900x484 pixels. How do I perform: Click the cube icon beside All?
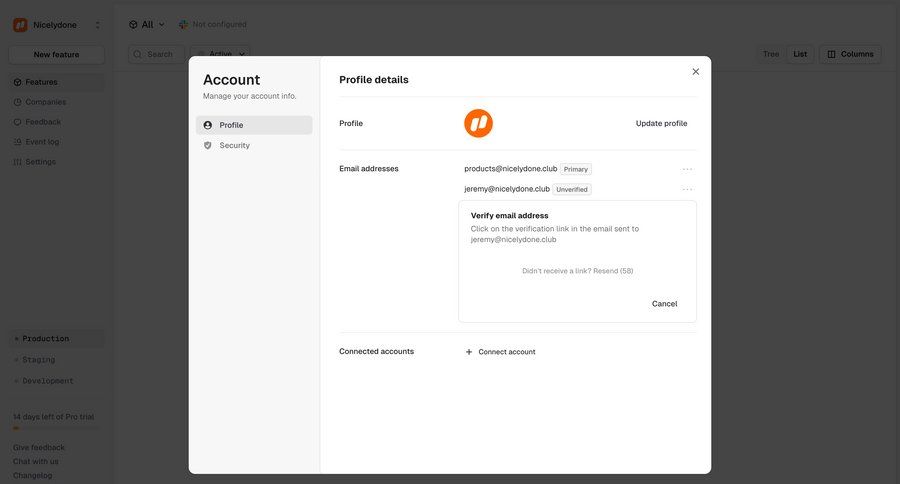tap(133, 25)
